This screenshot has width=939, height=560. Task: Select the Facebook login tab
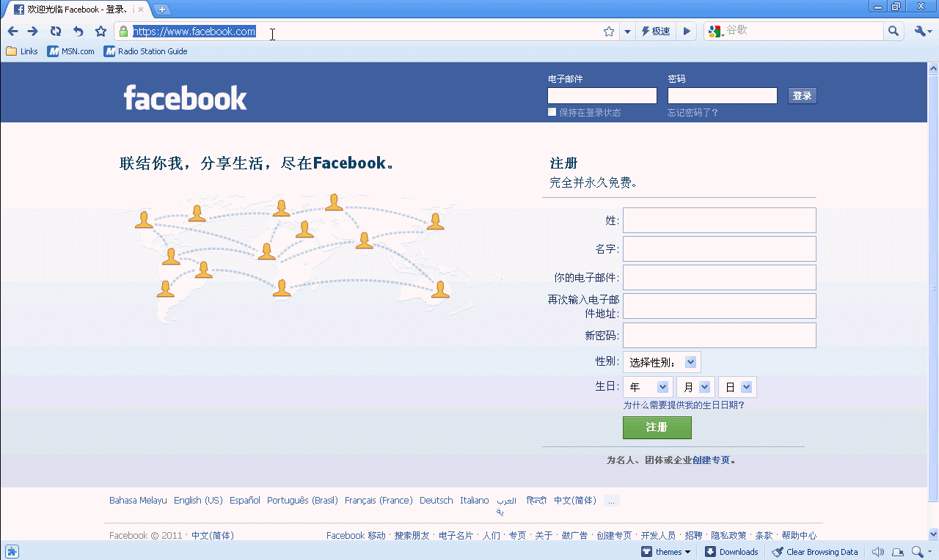coord(76,10)
